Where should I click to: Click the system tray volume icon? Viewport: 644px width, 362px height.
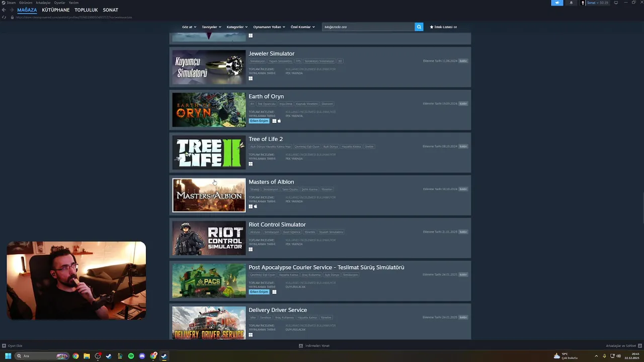618,356
